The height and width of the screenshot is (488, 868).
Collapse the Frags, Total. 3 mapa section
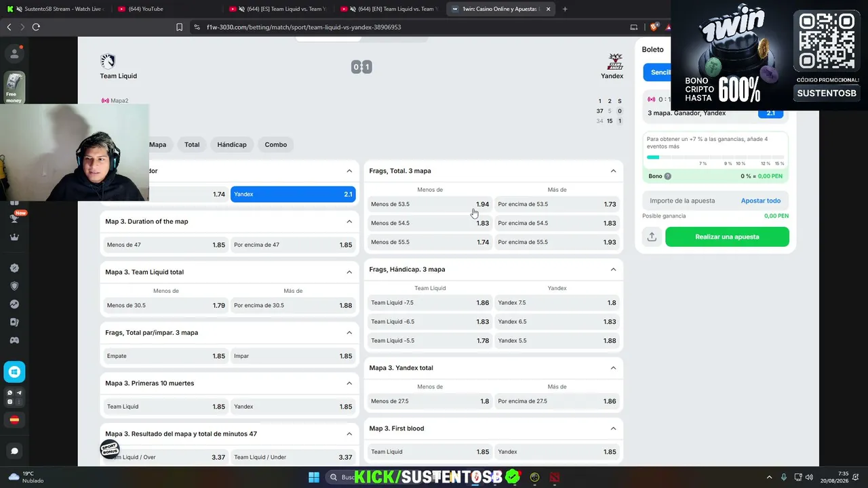pyautogui.click(x=613, y=171)
